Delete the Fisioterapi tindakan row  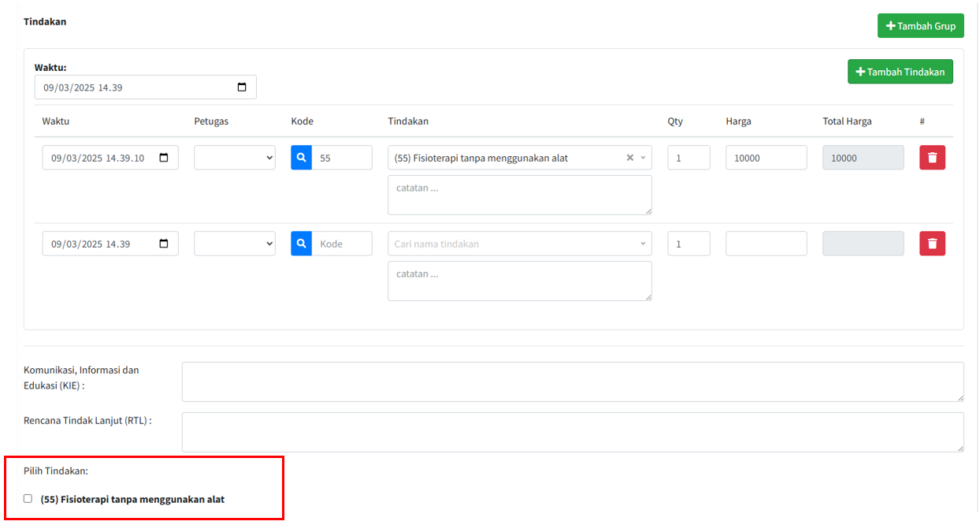(932, 158)
